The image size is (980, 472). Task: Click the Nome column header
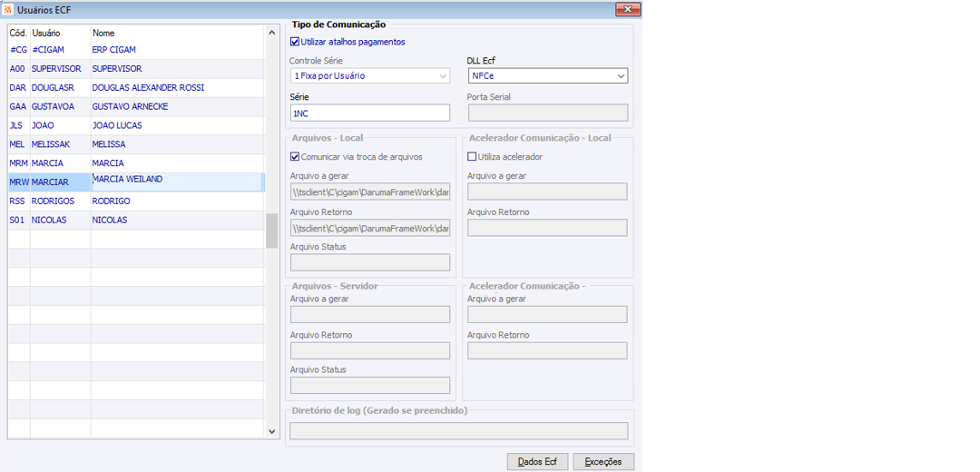[177, 33]
